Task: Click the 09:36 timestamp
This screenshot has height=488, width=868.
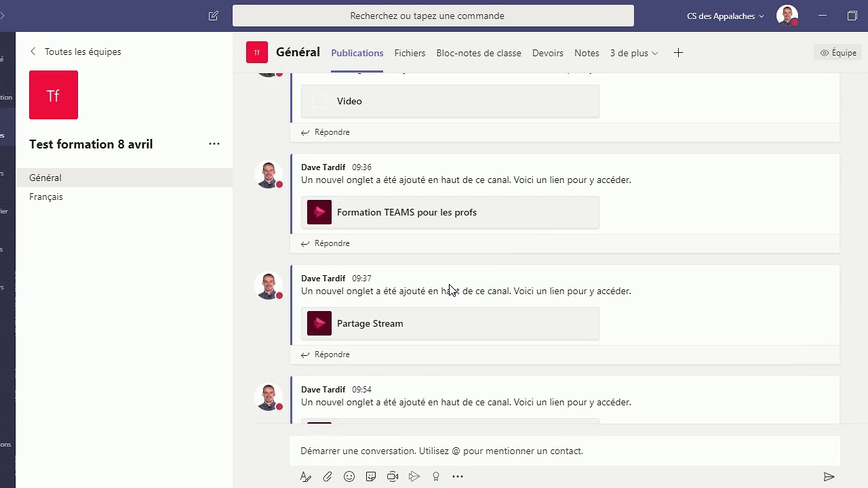Action: click(361, 167)
